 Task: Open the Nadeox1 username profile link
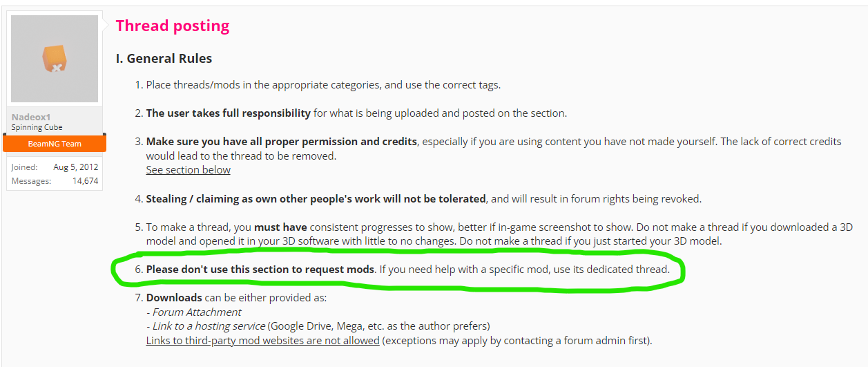(31, 117)
